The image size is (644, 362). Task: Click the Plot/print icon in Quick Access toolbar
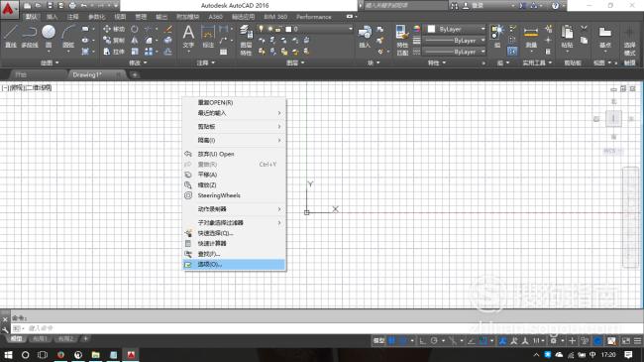coord(72,5)
